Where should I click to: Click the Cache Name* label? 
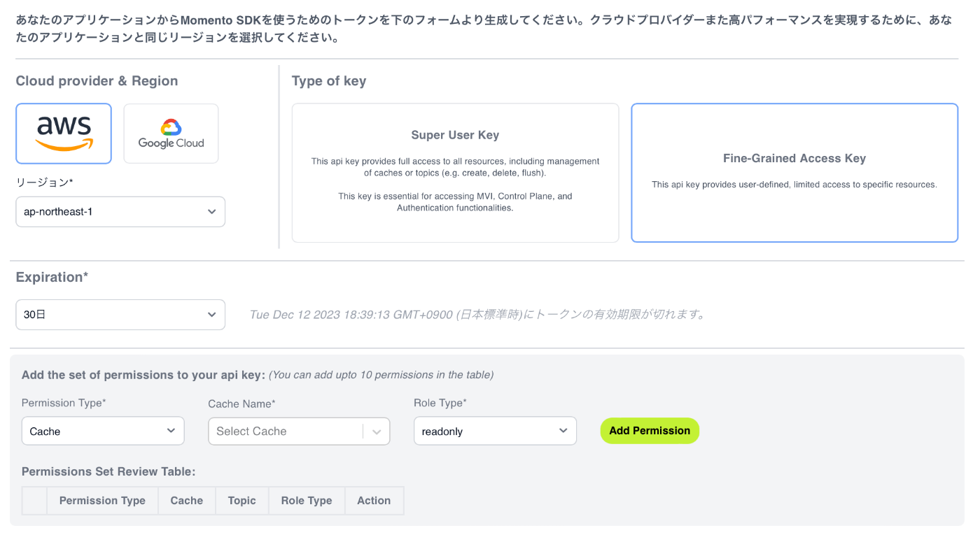pyautogui.click(x=241, y=404)
